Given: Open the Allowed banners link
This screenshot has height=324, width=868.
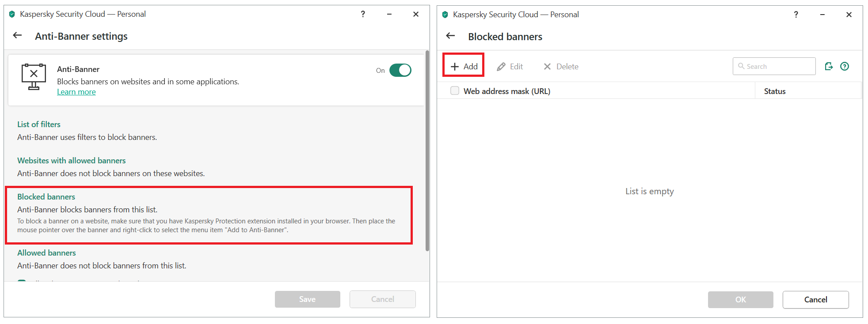Looking at the screenshot, I should coord(47,253).
